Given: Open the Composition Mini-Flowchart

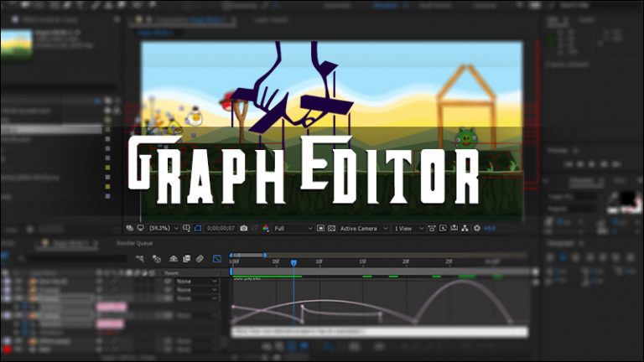Looking at the screenshot, I should click(x=140, y=259).
